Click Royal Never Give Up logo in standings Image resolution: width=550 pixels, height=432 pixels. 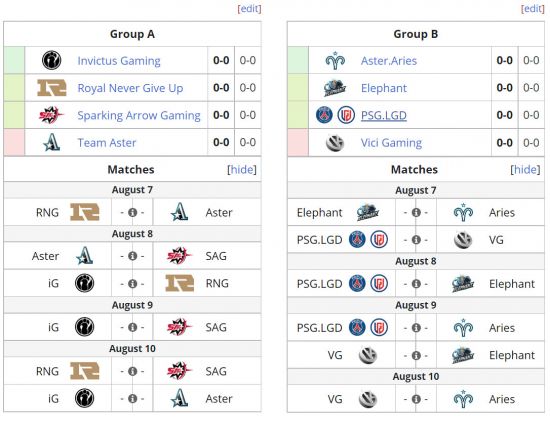(52, 88)
